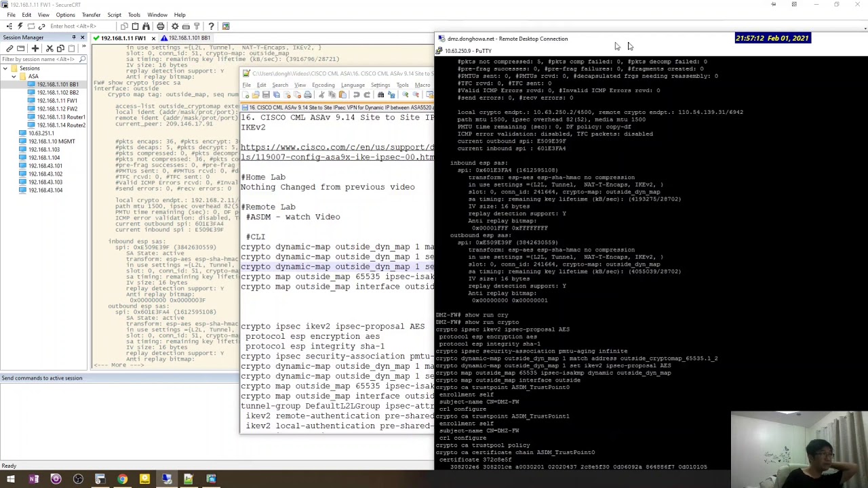868x488 pixels.
Task: Open the Session Manager toolbar icon in SecureCRT
Action: [x=9, y=26]
